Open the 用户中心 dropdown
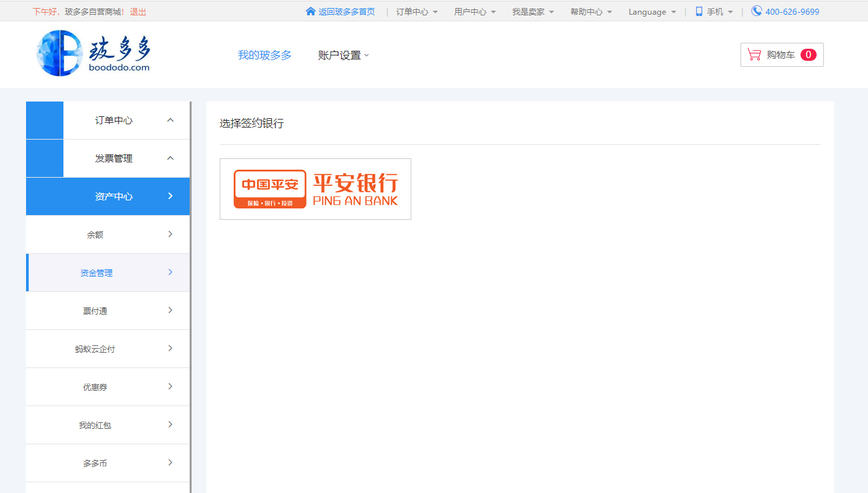Screen dimensions: 868x493 coord(475,12)
